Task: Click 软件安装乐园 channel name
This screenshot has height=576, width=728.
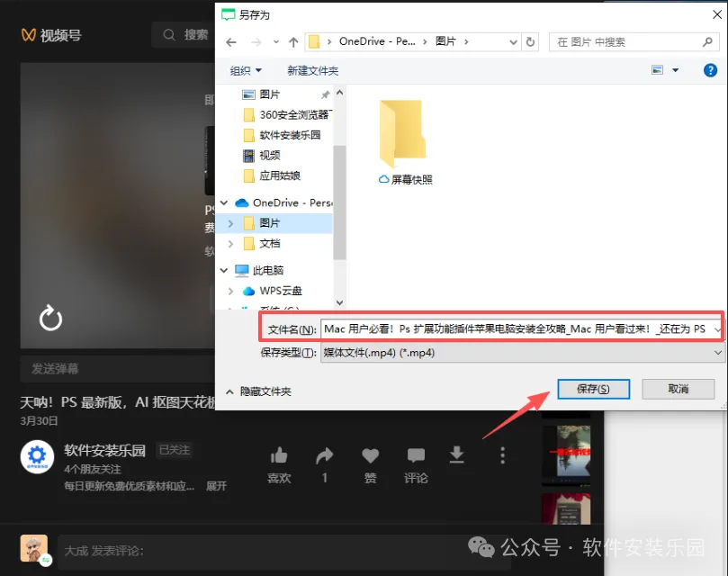Action: [105, 450]
